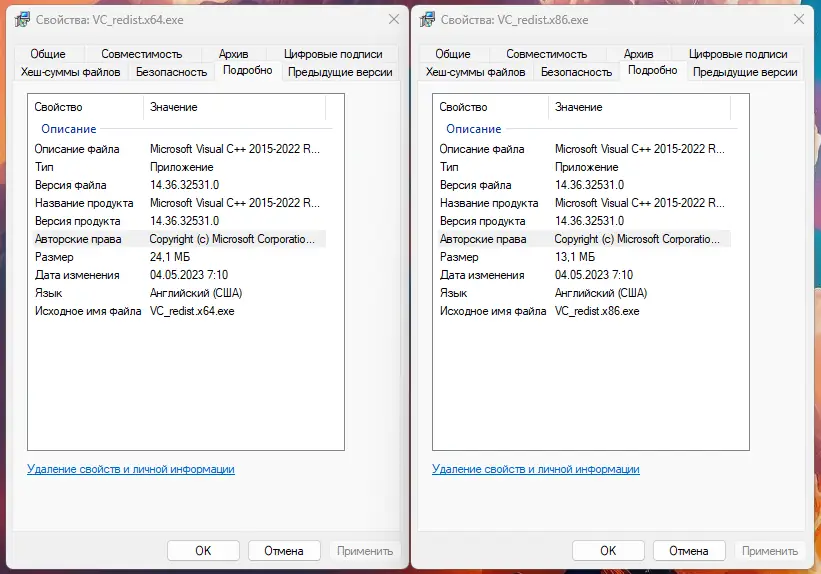Click remove properties link in x64 window
The width and height of the screenshot is (821, 574).
[131, 469]
